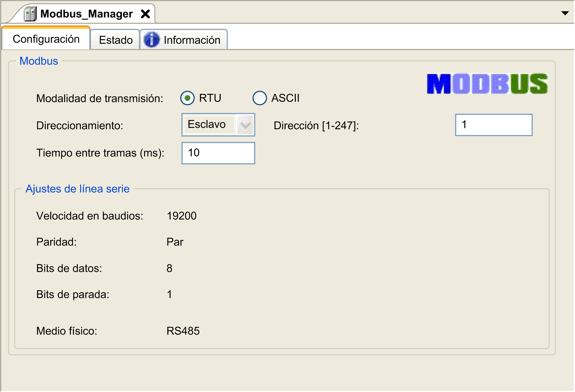This screenshot has height=392, width=575.
Task: Click the Ajustes de línea serie label
Action: click(77, 189)
